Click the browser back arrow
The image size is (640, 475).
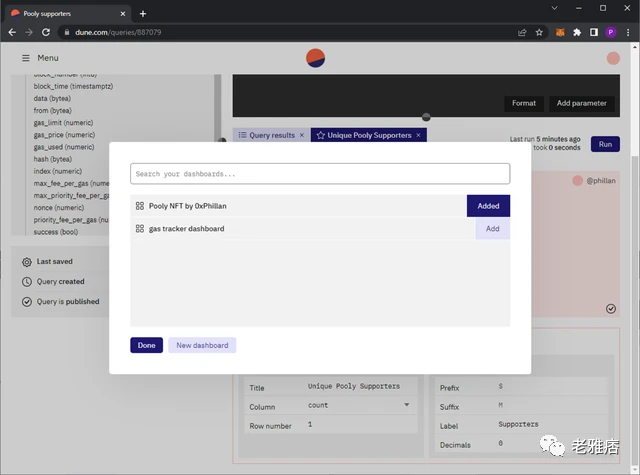(12, 32)
